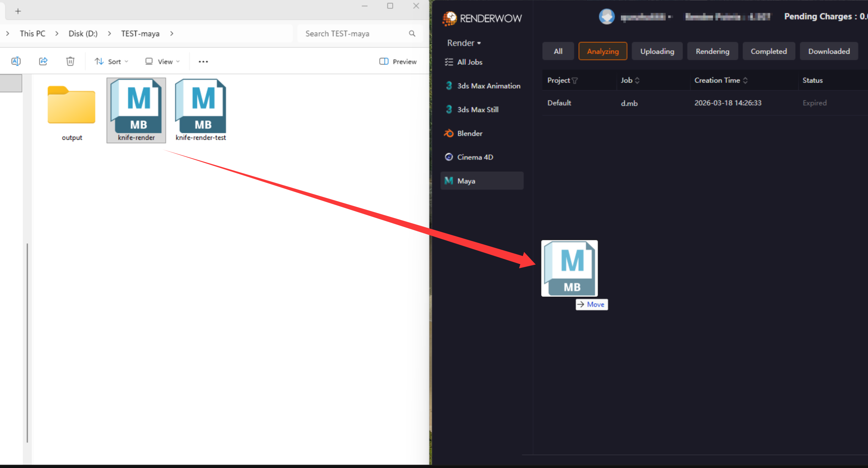Sort by the Job column arrows
This screenshot has height=468, width=868.
click(x=637, y=80)
